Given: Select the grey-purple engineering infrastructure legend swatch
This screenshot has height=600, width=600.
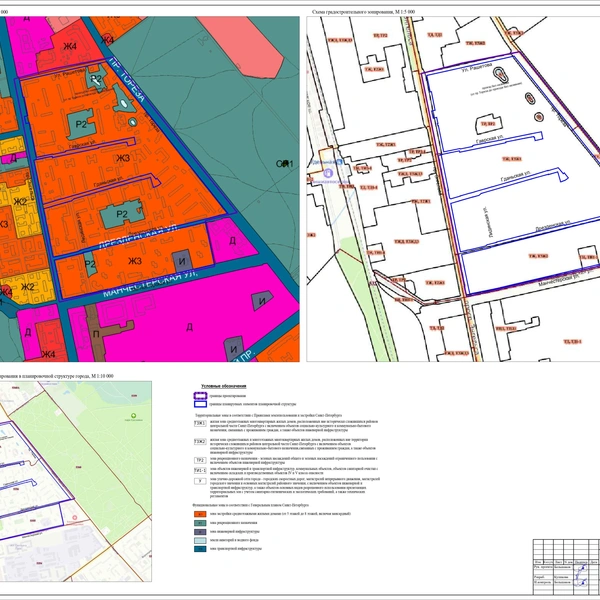Looking at the screenshot, I should (x=200, y=532).
